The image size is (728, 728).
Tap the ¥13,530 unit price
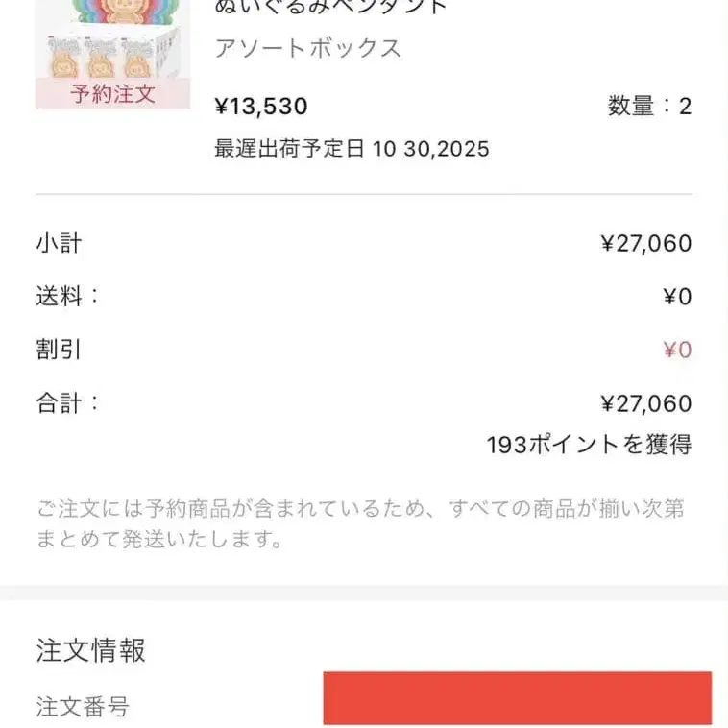[x=261, y=107]
